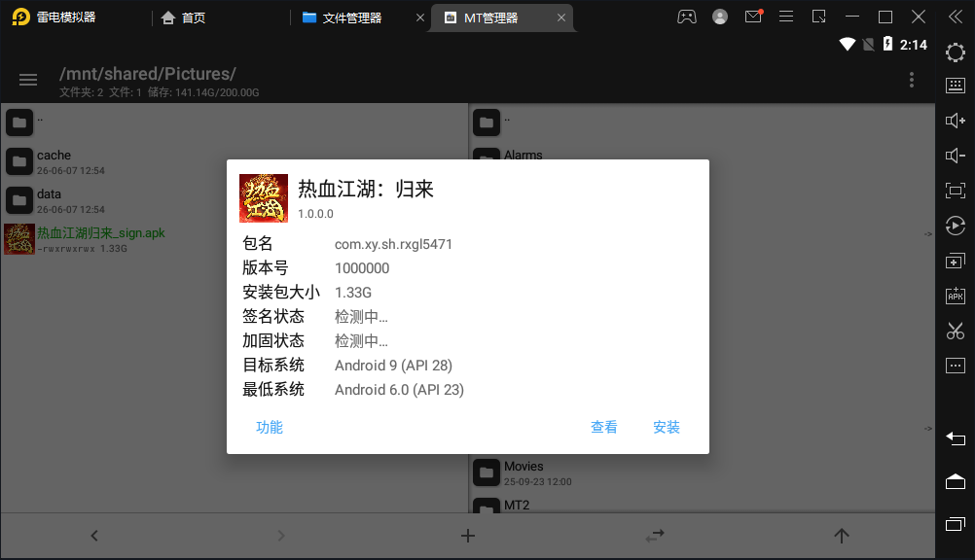
Task: Open the user account avatar
Action: pyautogui.click(x=720, y=17)
